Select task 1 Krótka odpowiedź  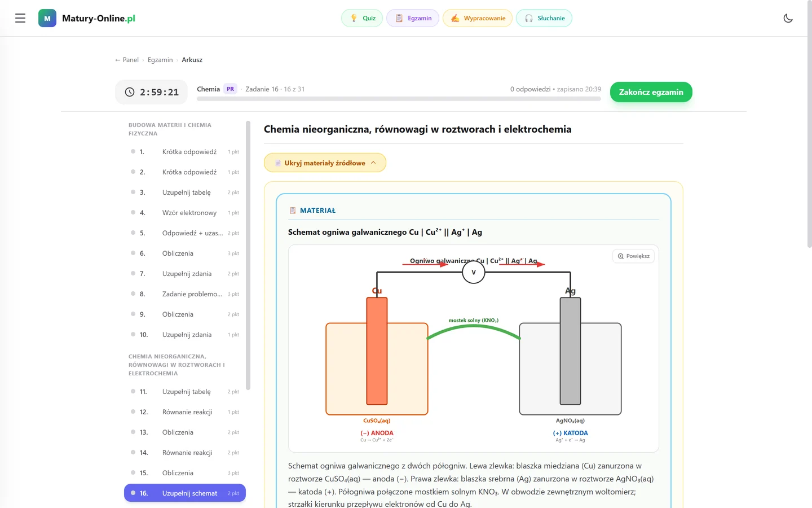tap(185, 152)
